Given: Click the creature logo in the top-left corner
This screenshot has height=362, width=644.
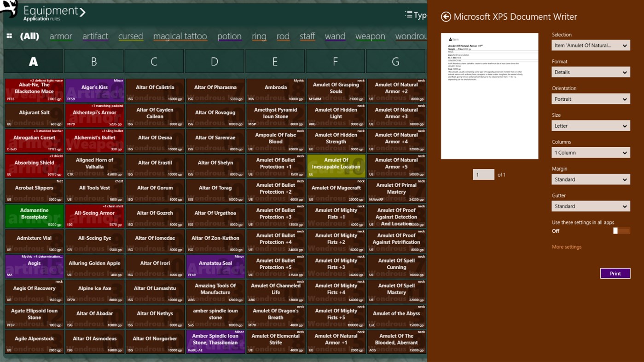Looking at the screenshot, I should point(10,9).
